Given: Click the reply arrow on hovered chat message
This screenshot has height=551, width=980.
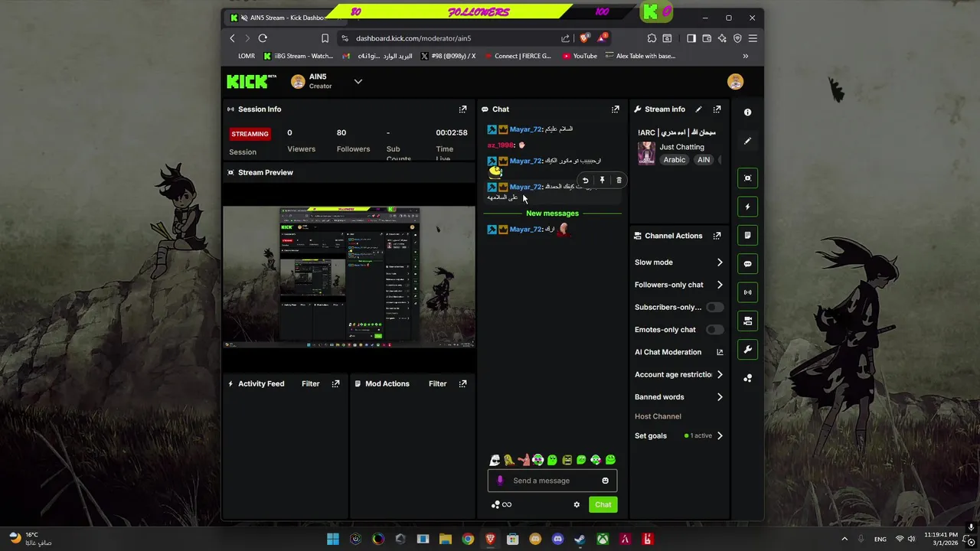Looking at the screenshot, I should (585, 181).
